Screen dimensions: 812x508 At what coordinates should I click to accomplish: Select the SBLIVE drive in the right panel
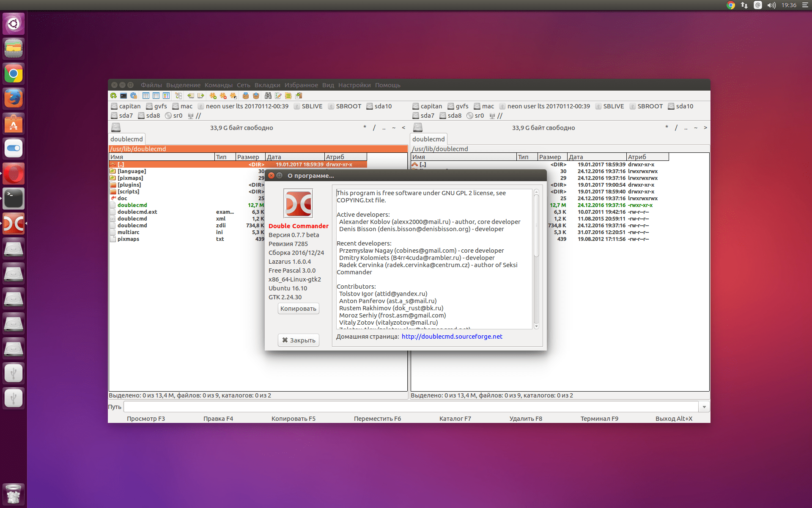pos(609,106)
